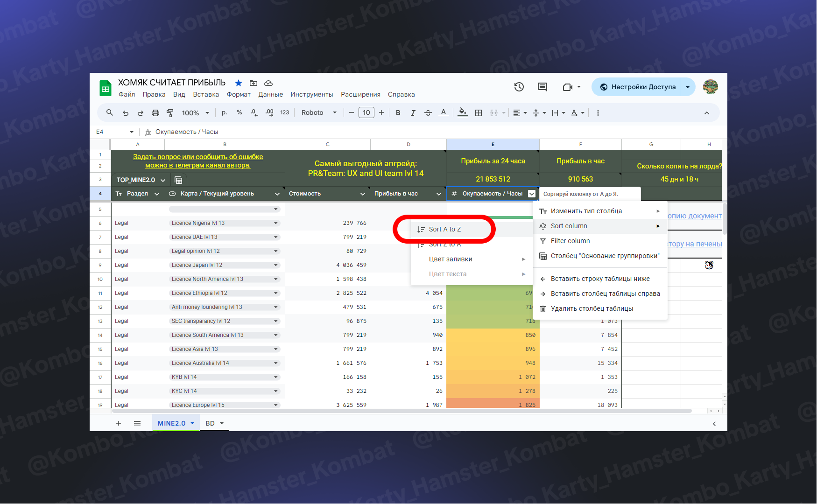817x504 pixels.
Task: Select Filter column menu entry
Action: pos(570,241)
